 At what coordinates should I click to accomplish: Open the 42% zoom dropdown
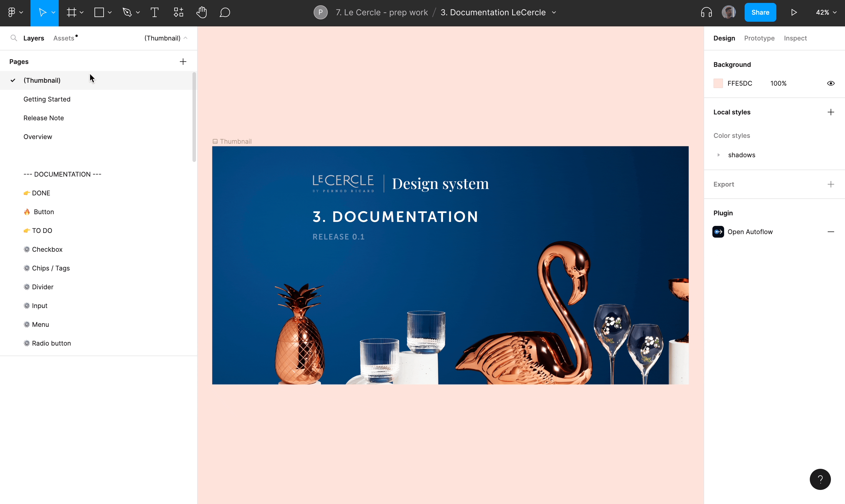click(x=826, y=13)
